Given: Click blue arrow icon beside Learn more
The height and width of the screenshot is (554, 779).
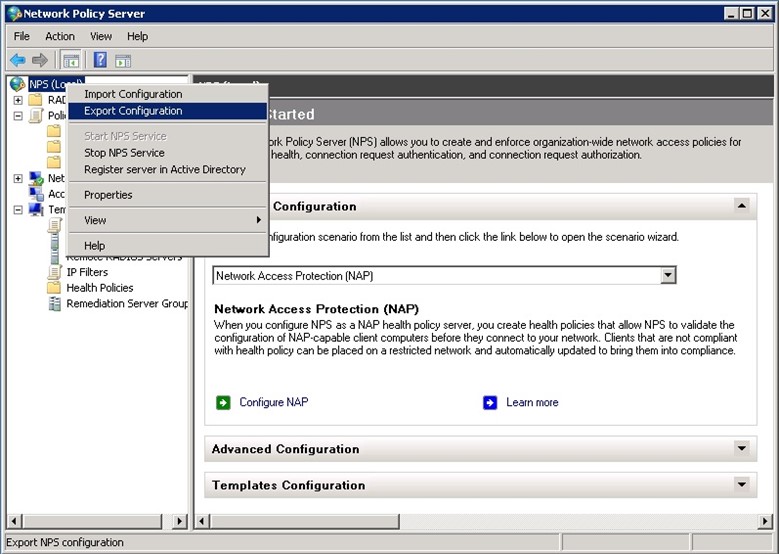Looking at the screenshot, I should tap(490, 402).
